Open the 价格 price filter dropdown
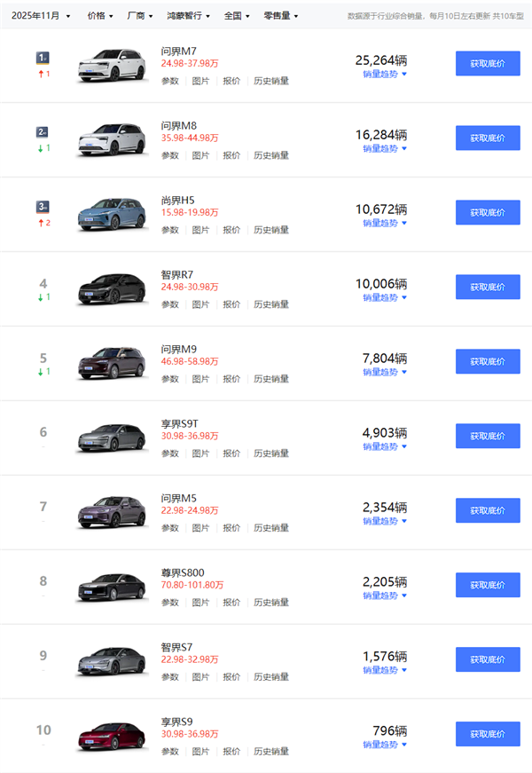The height and width of the screenshot is (773, 532). 97,14
